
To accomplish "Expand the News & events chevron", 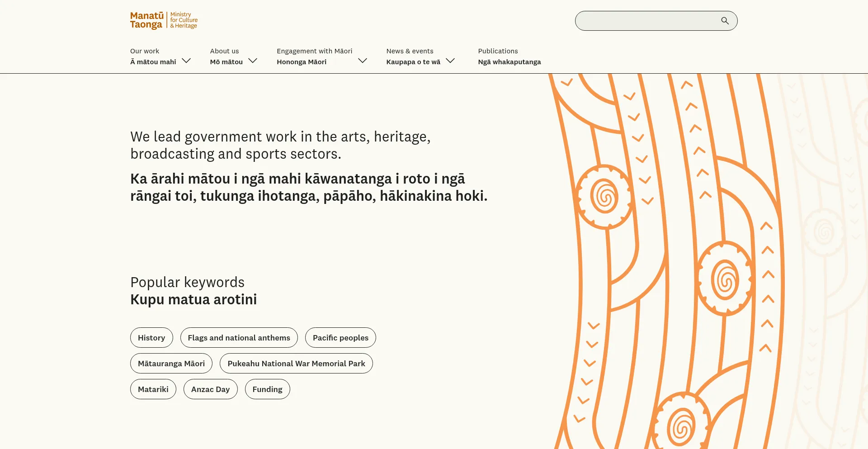I will pyautogui.click(x=450, y=61).
